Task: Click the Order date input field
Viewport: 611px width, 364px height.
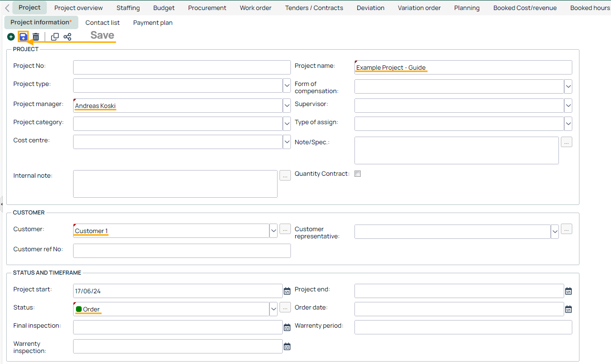Action: pyautogui.click(x=459, y=309)
